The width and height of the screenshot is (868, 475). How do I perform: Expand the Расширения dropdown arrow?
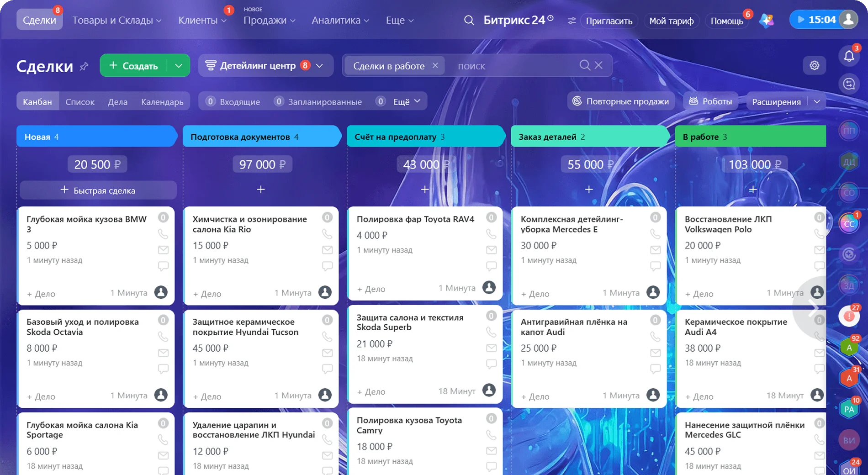click(817, 101)
